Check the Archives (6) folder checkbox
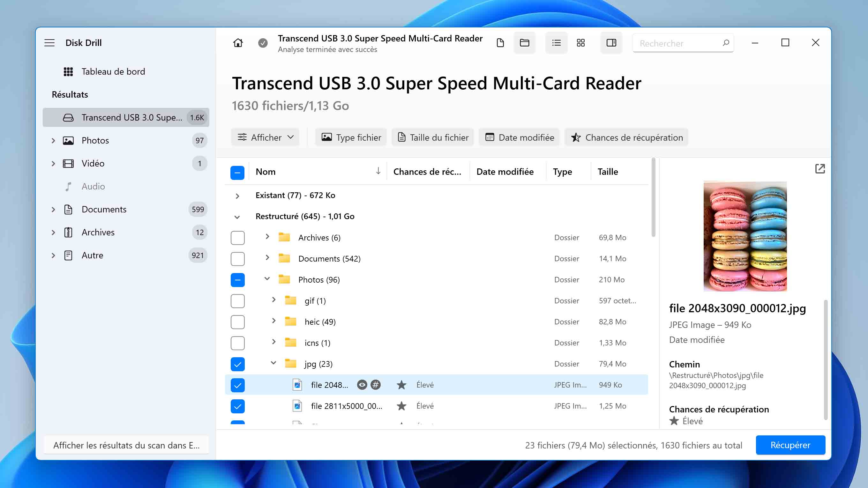The image size is (868, 488). (237, 238)
